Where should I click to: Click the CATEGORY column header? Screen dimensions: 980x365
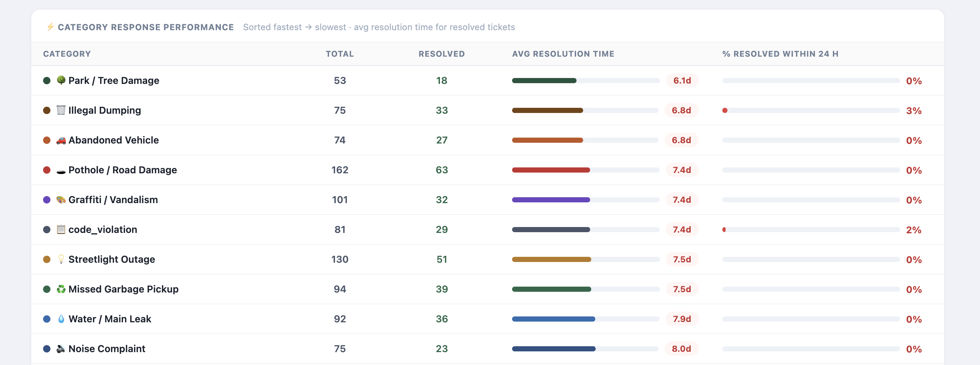click(67, 54)
